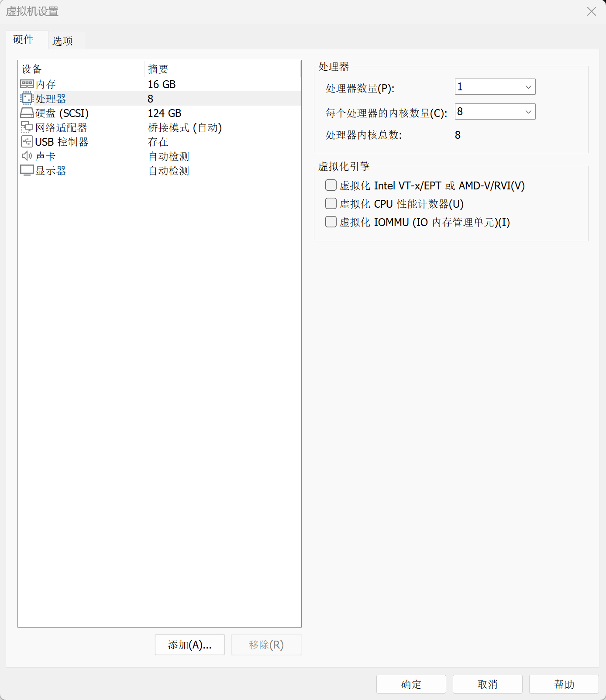The height and width of the screenshot is (700, 606).
Task: Select the 硬件 tab
Action: click(x=24, y=40)
